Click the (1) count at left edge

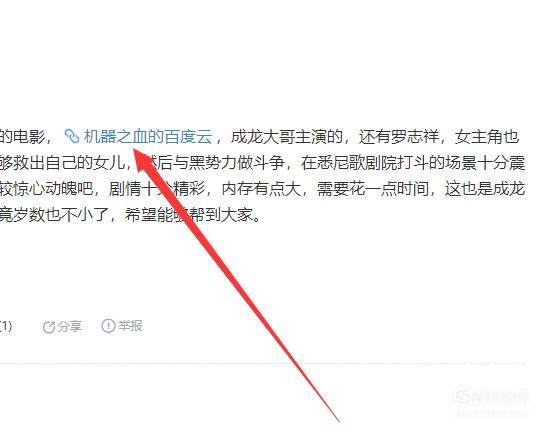6,326
